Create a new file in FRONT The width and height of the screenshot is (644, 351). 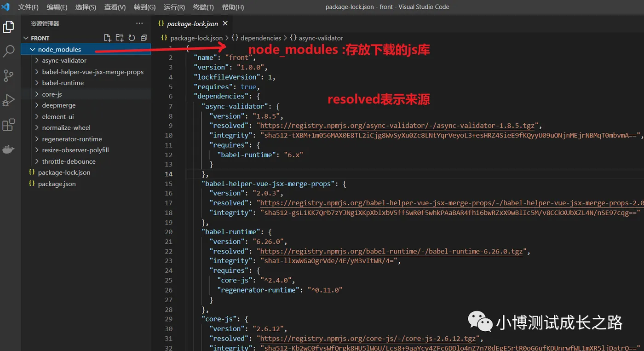(x=107, y=38)
